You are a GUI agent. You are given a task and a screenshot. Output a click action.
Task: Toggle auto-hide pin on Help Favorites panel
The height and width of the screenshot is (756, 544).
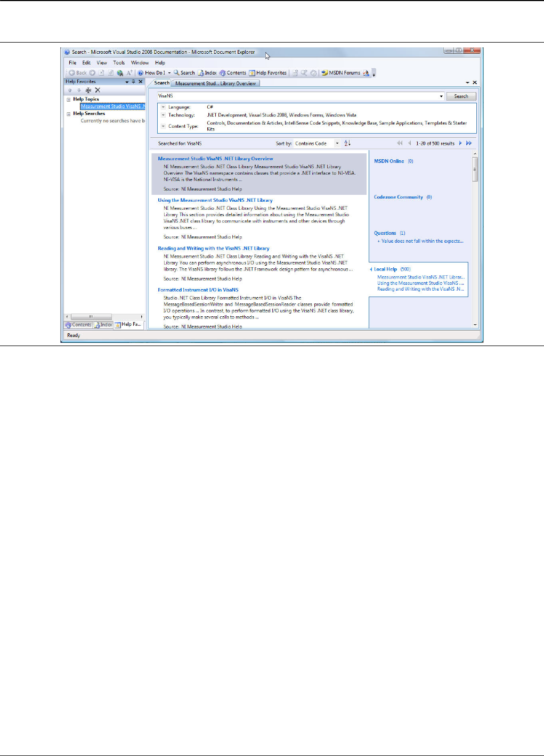[x=134, y=82]
